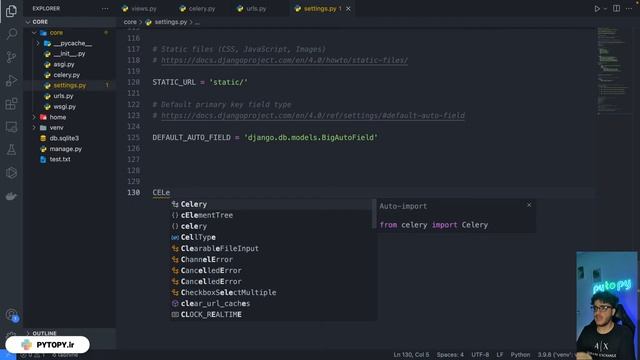Open the static-files docs URL
This screenshot has width=640, height=360.
pyautogui.click(x=284, y=60)
